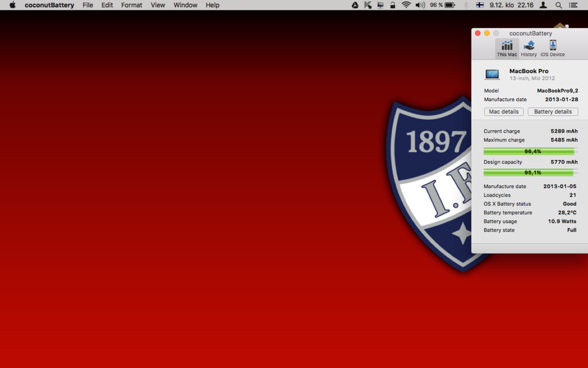This screenshot has width=588, height=368.
Task: Open the Wi-Fi status menu
Action: click(x=406, y=5)
